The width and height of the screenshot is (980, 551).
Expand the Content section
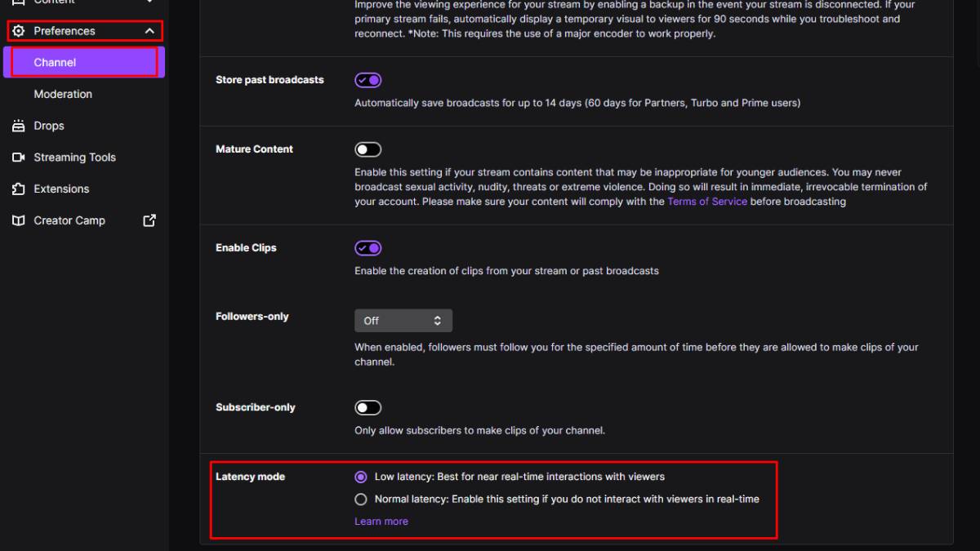[149, 2]
